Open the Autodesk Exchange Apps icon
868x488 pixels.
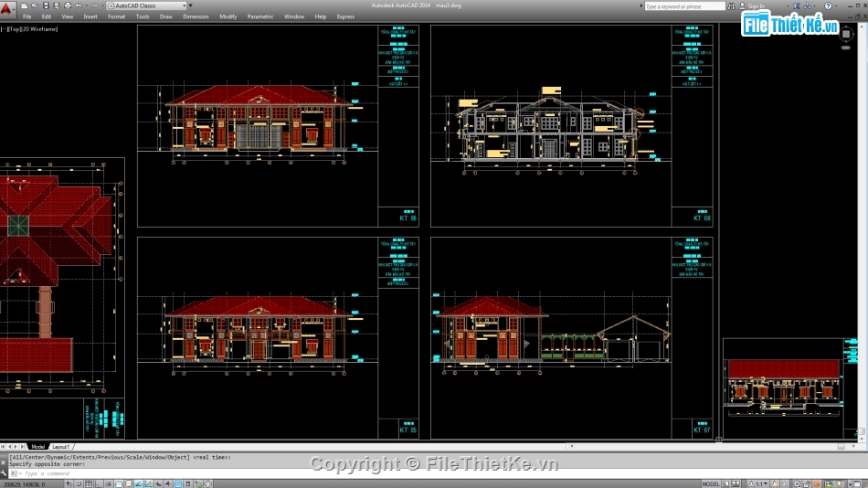click(x=797, y=6)
